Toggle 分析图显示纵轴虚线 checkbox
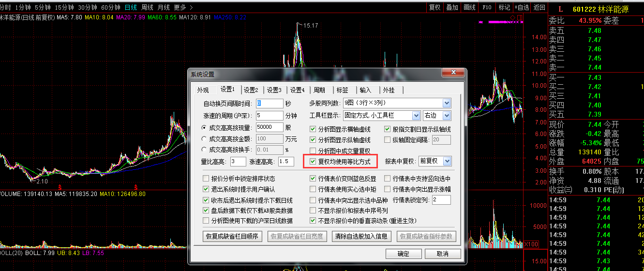Viewport: 644px width, 271px height. [x=313, y=140]
